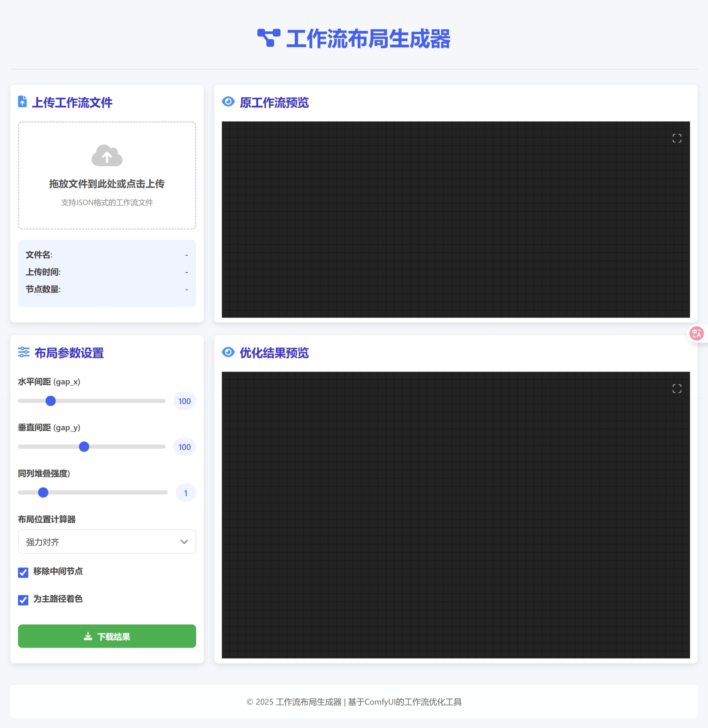Click eye icon beside 原工作流预览
708x728 pixels.
(228, 101)
